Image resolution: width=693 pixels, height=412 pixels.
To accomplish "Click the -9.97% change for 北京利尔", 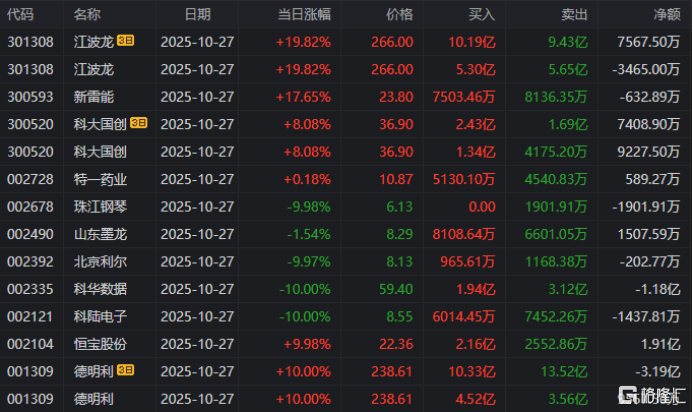I will coord(309,262).
